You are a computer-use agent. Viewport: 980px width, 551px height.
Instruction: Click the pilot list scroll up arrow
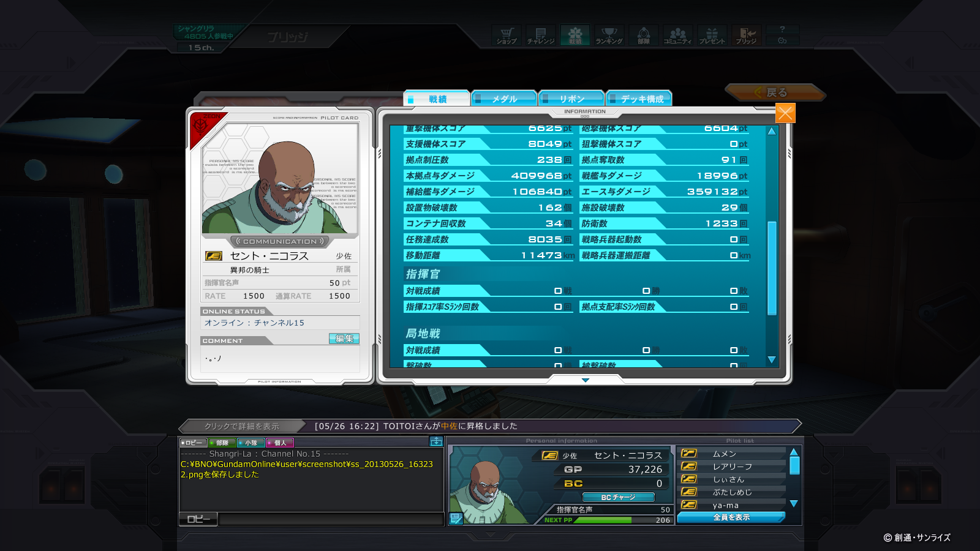(x=794, y=452)
